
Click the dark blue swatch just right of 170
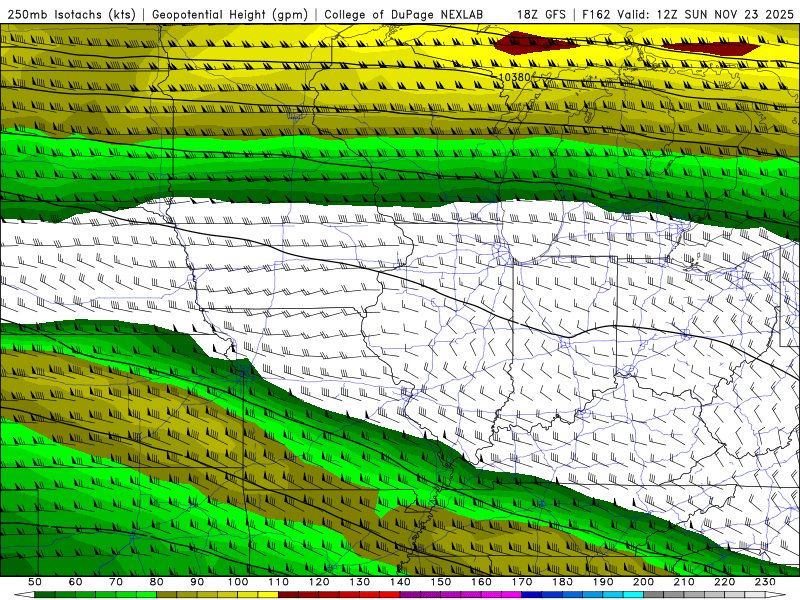pyautogui.click(x=532, y=595)
